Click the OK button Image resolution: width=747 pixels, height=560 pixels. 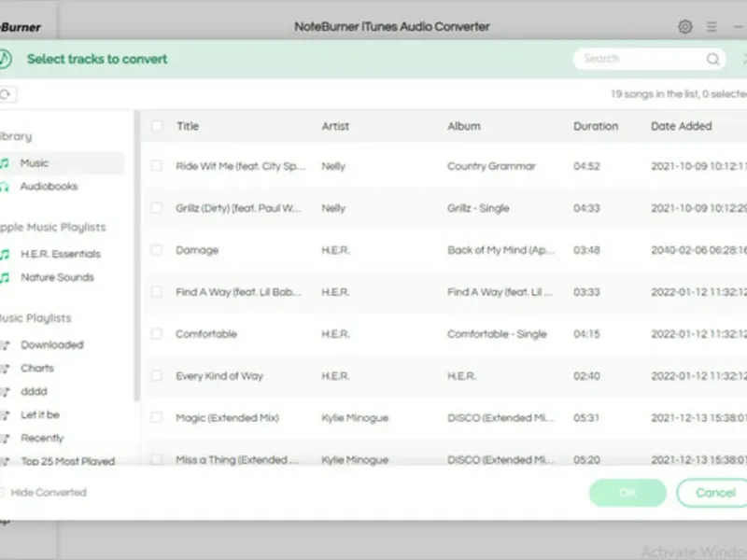coord(627,493)
